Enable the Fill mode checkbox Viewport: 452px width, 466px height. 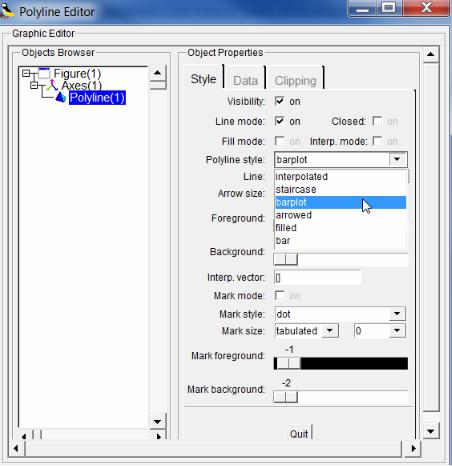[x=279, y=141]
